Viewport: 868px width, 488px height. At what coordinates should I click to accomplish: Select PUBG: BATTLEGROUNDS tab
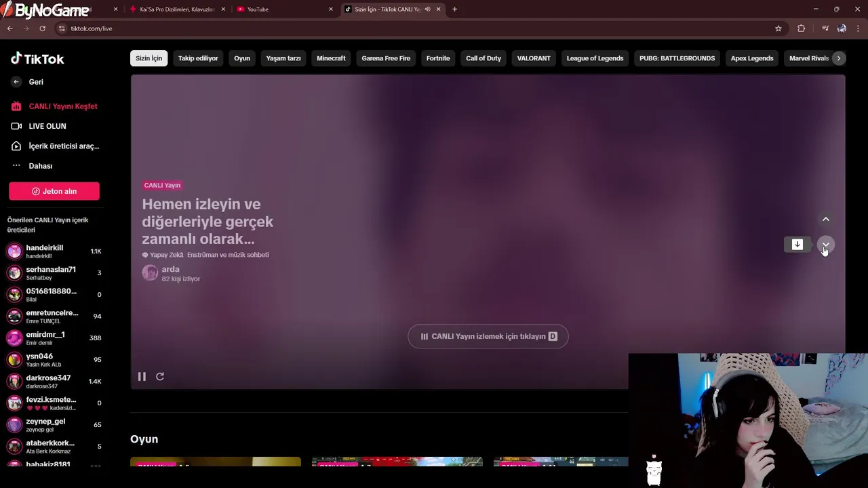pos(677,58)
